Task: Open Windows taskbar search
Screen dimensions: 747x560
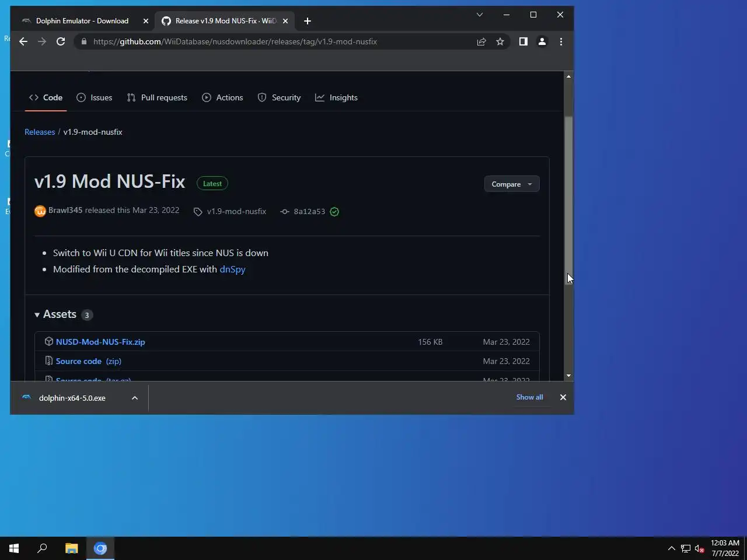Action: (x=42, y=548)
